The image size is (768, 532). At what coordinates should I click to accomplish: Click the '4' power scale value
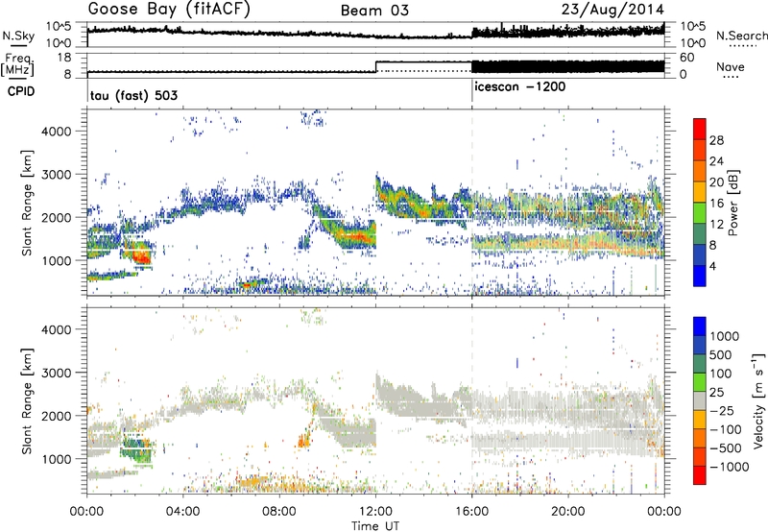click(x=712, y=267)
